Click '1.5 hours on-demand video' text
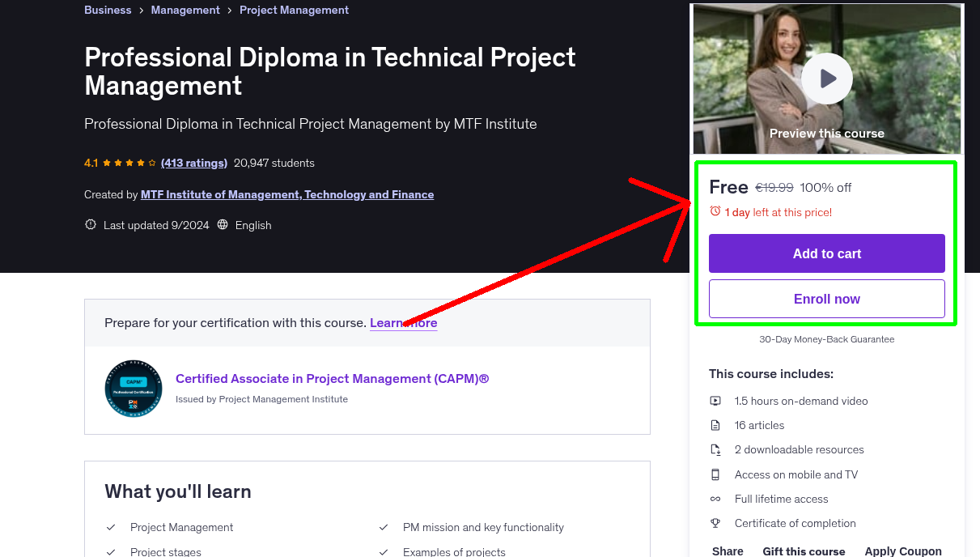Viewport: 980px width, 557px height. pyautogui.click(x=801, y=401)
